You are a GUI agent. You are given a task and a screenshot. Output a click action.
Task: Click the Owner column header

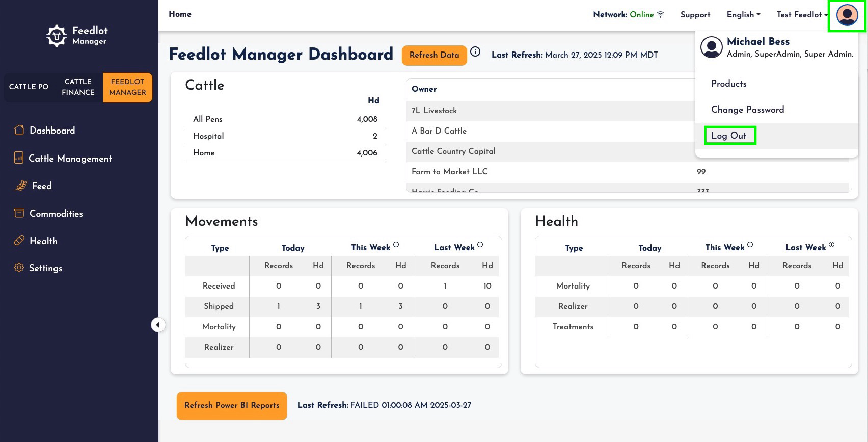(424, 89)
